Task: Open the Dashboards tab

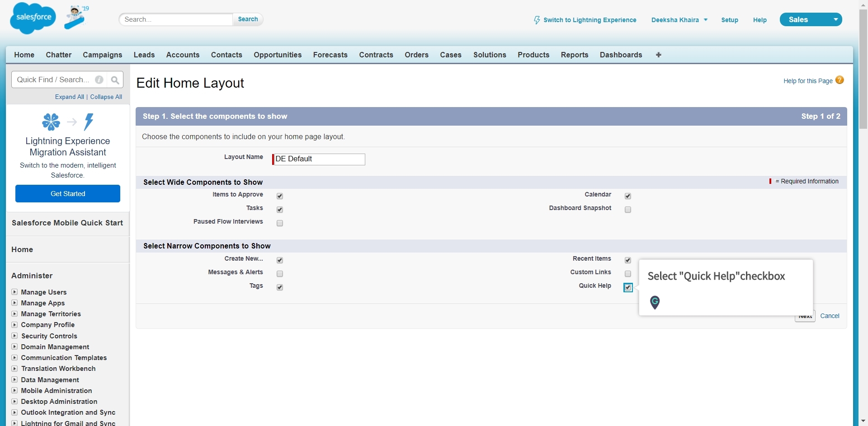Action: coord(621,55)
